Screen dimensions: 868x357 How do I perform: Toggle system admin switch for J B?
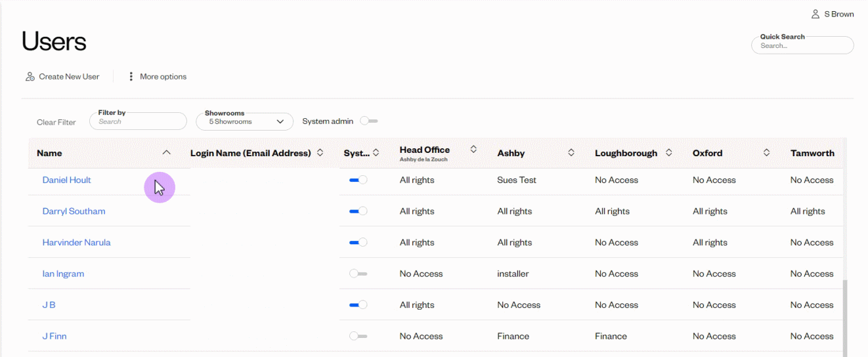coord(358,304)
